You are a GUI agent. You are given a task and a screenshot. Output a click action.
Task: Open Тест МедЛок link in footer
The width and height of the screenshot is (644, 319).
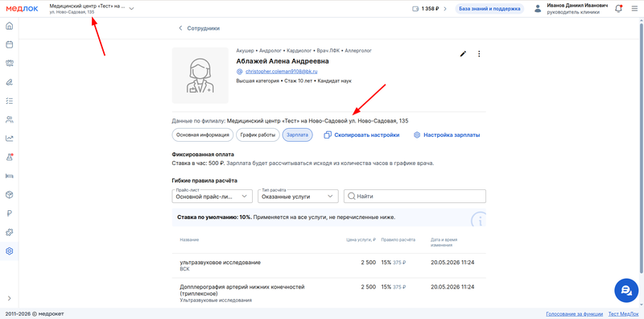pos(623,313)
